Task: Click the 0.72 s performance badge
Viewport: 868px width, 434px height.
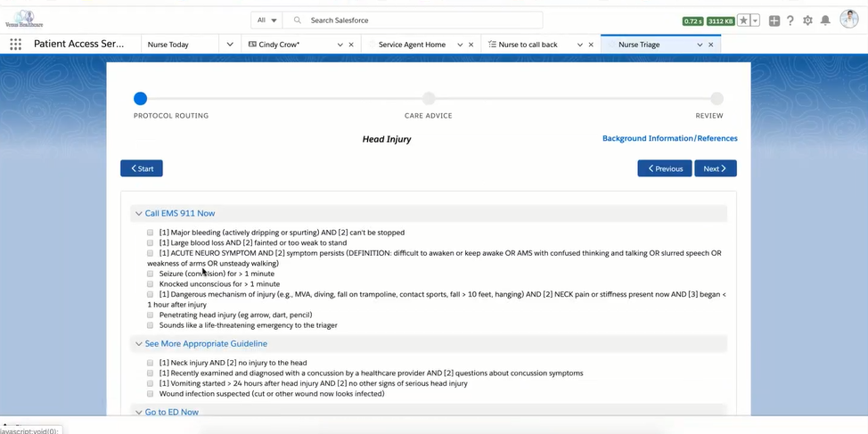Action: [x=693, y=21]
